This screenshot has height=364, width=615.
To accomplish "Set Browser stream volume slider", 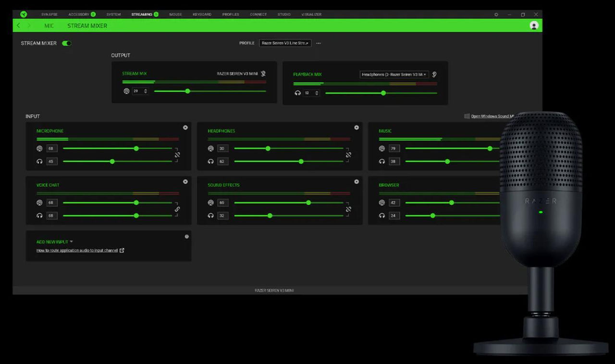I will coord(453,203).
